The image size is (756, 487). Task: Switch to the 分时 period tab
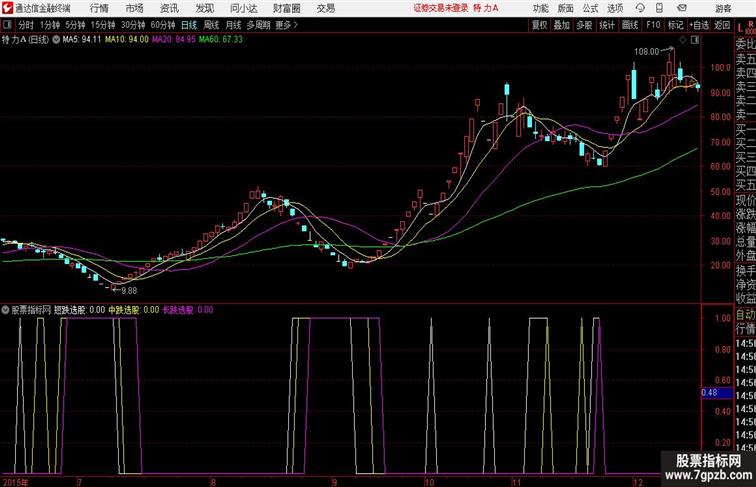(26, 25)
